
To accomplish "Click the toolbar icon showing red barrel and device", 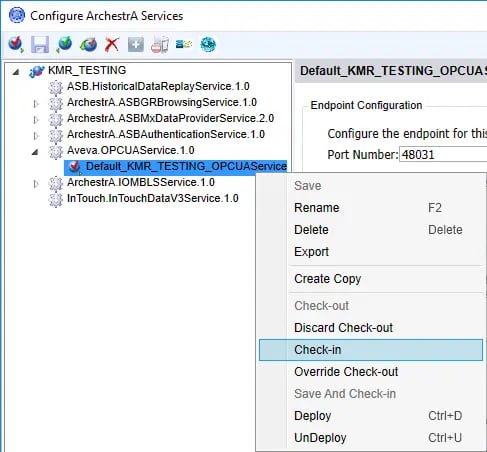I will pyautogui.click(x=160, y=44).
